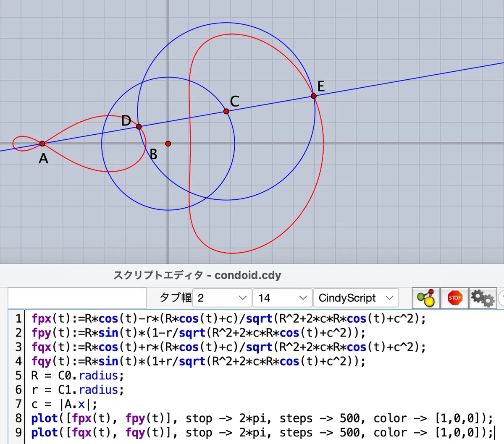The width and height of the screenshot is (504, 444).
Task: Select point D on the circles' intersection
Action: point(139,126)
